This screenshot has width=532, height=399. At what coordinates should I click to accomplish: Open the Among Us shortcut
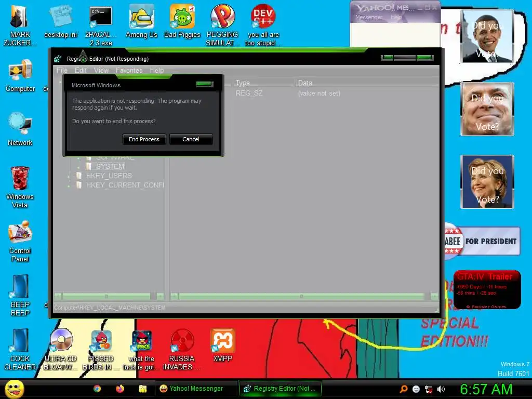(x=141, y=21)
